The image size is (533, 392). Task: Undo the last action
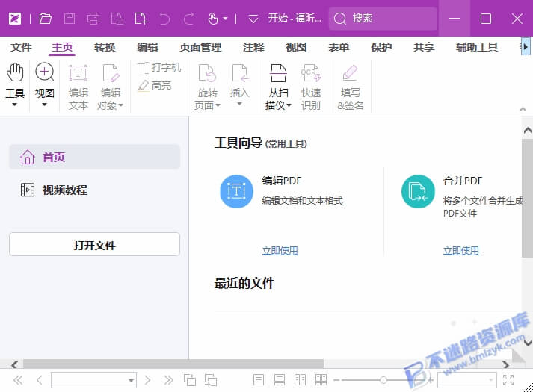point(164,19)
